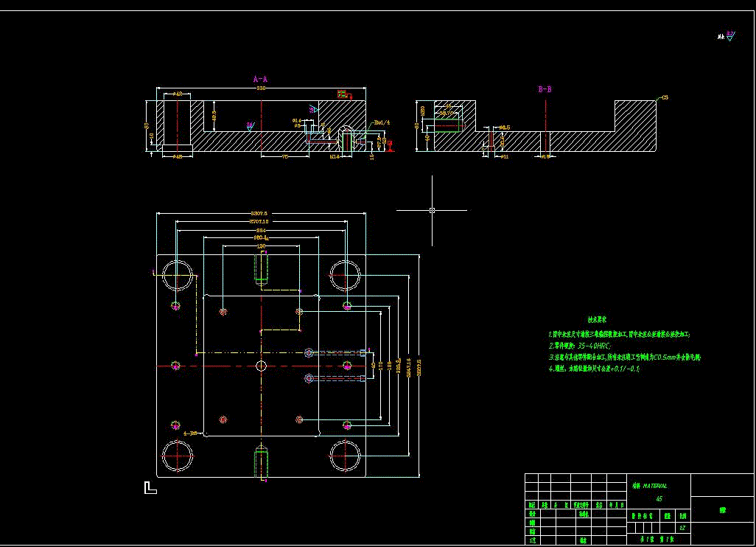Select the Ø42 dimension atop section A-A

point(177,94)
